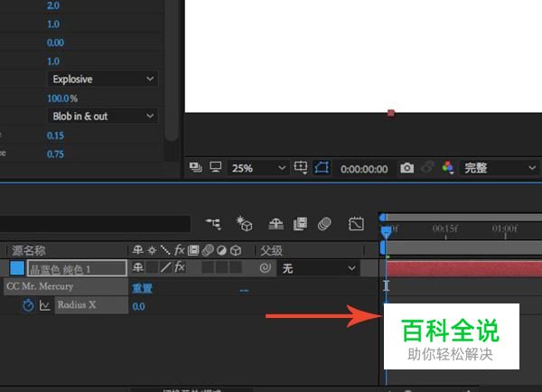Screen dimensions: 542x392
Task: Click the shy switch column header icon
Action: (138, 250)
